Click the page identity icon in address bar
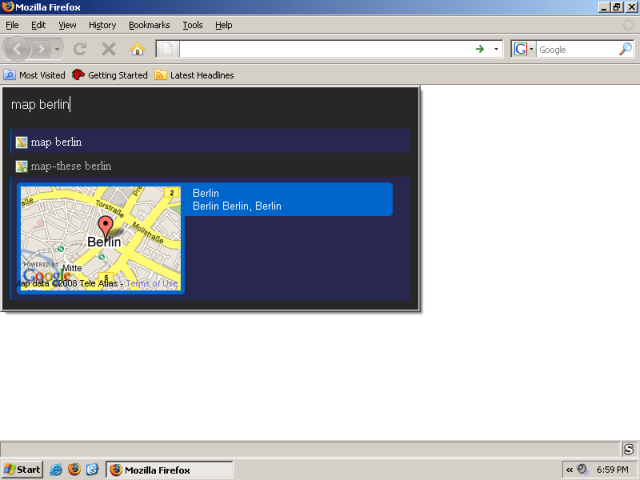The image size is (640, 480). point(167,49)
